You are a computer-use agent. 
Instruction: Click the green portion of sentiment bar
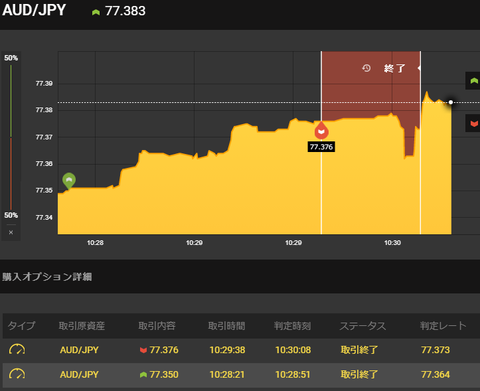tap(11, 101)
